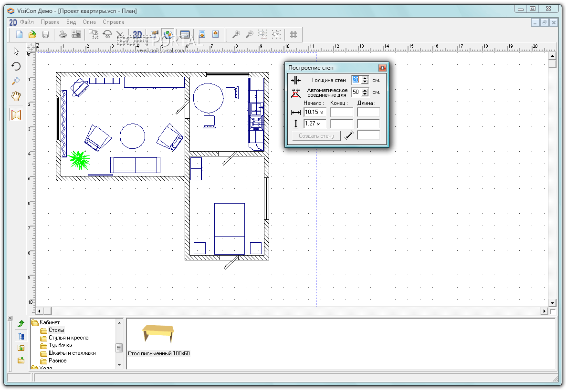Choose the rotate tool in left sidebar
The width and height of the screenshot is (566, 392).
click(16, 66)
